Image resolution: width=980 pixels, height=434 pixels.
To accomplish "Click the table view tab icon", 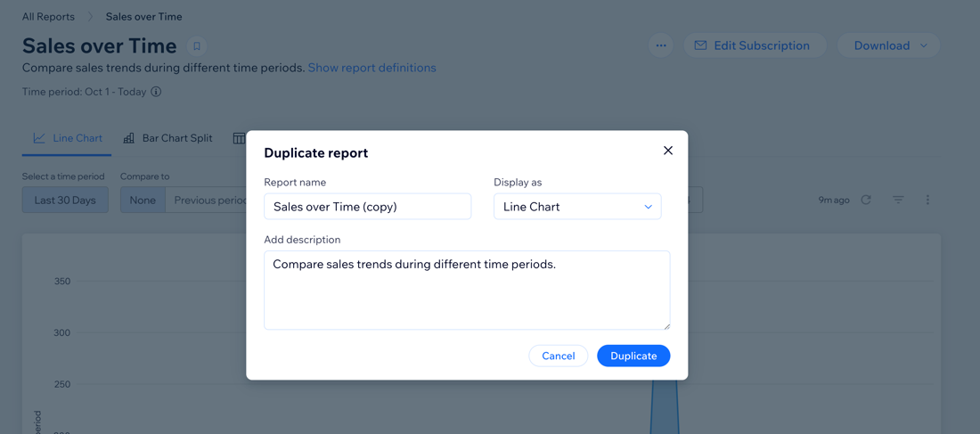I will tap(239, 138).
